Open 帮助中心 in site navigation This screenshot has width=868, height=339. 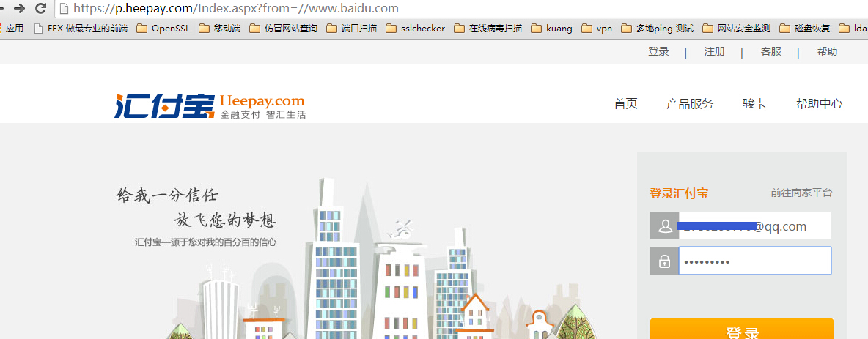[x=820, y=103]
